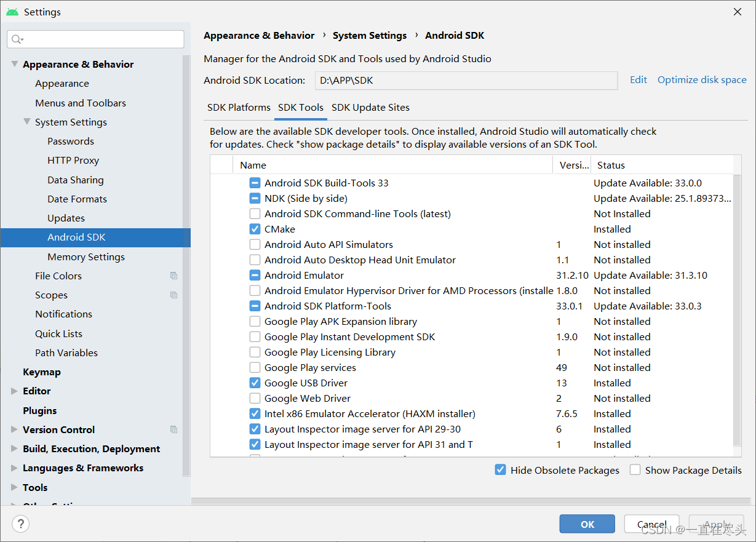Open the Keymap settings
Screen dimensions: 756x542
tap(42, 372)
